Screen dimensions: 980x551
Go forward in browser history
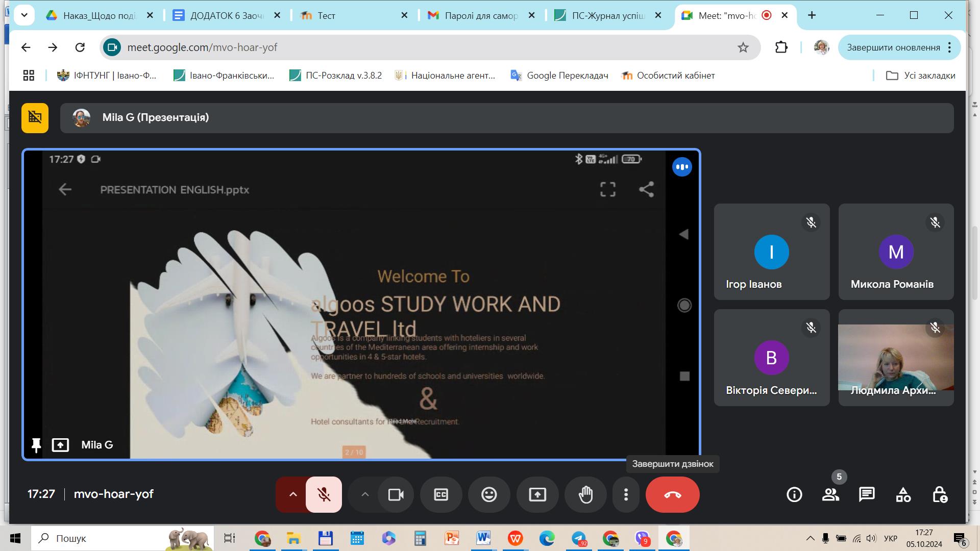(x=53, y=47)
